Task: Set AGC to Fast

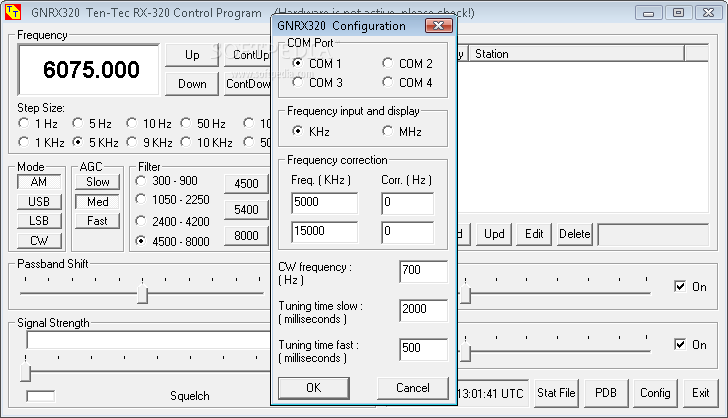Action: pyautogui.click(x=97, y=221)
